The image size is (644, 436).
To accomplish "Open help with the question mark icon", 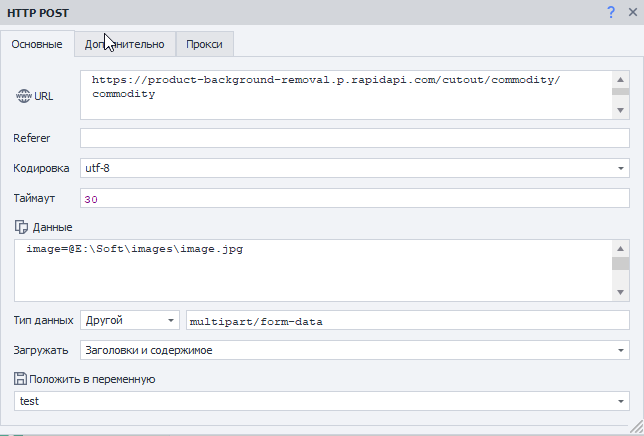I will tap(610, 12).
